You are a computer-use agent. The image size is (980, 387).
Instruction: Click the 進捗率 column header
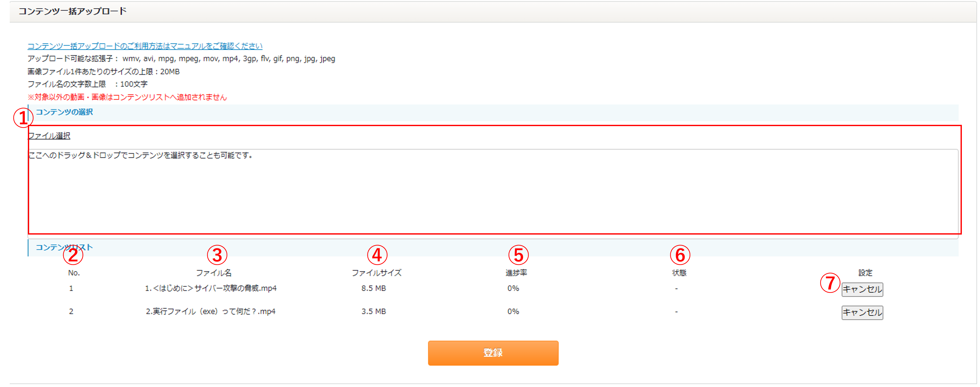pos(516,273)
